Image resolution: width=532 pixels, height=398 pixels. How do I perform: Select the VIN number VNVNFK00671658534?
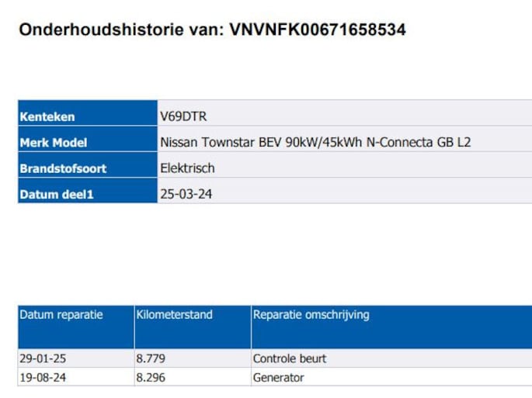click(318, 30)
